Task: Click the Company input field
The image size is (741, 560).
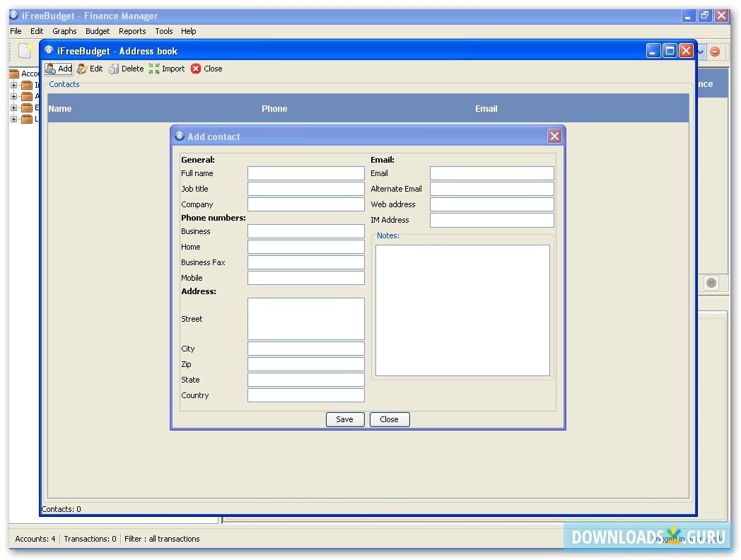Action: coord(305,204)
